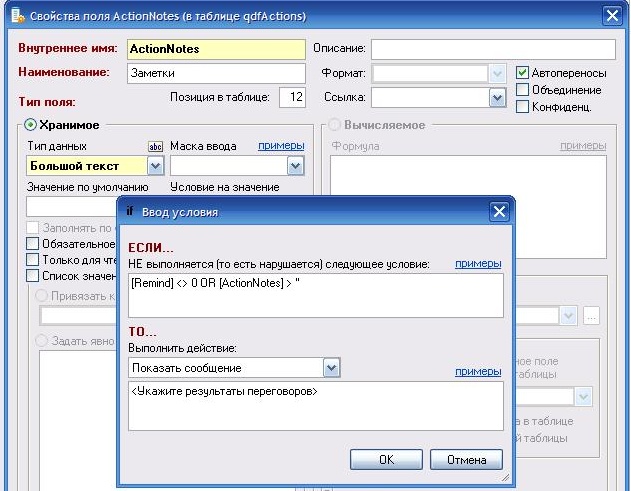Click the message text area with Укажите результаты переговоров

[x=314, y=405]
